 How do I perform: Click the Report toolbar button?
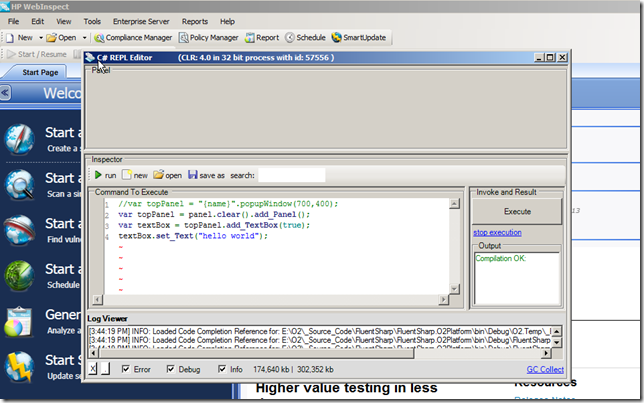pos(260,38)
